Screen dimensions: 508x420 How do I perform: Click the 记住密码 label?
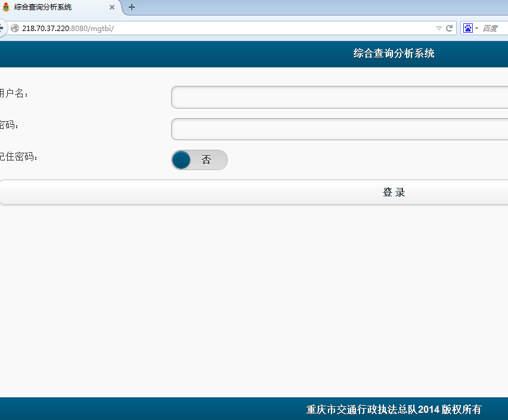pyautogui.click(x=18, y=157)
